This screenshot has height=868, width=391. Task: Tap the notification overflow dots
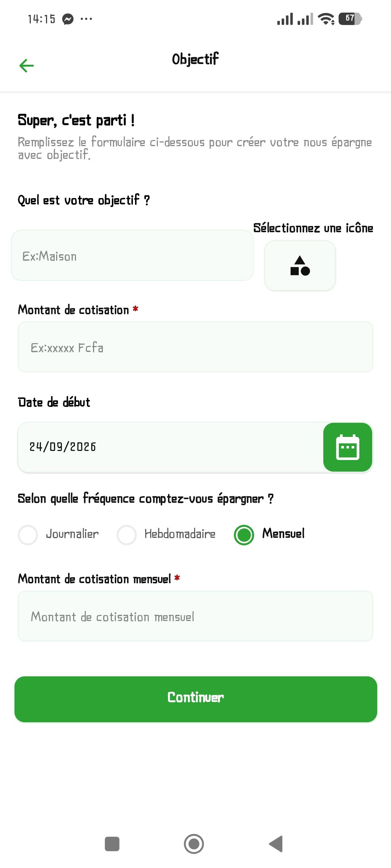point(86,19)
